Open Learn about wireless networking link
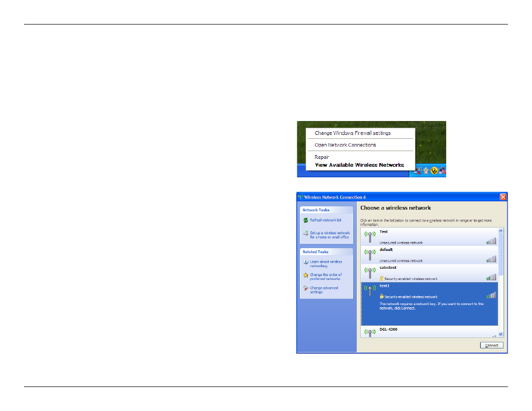532x411 pixels. tap(326, 264)
